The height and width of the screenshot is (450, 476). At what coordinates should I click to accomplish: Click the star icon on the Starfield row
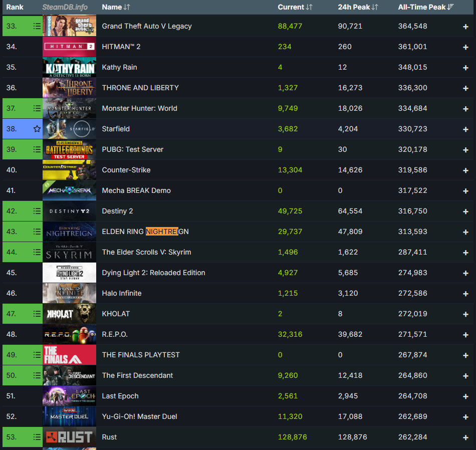pos(37,129)
